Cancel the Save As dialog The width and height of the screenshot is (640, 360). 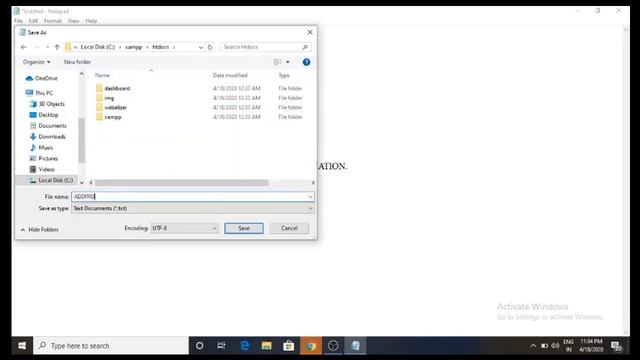coord(289,228)
